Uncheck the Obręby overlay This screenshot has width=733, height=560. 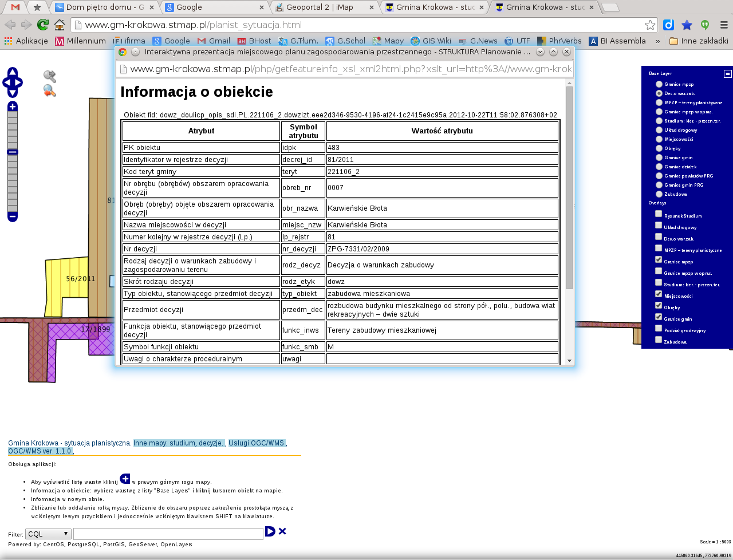(659, 305)
